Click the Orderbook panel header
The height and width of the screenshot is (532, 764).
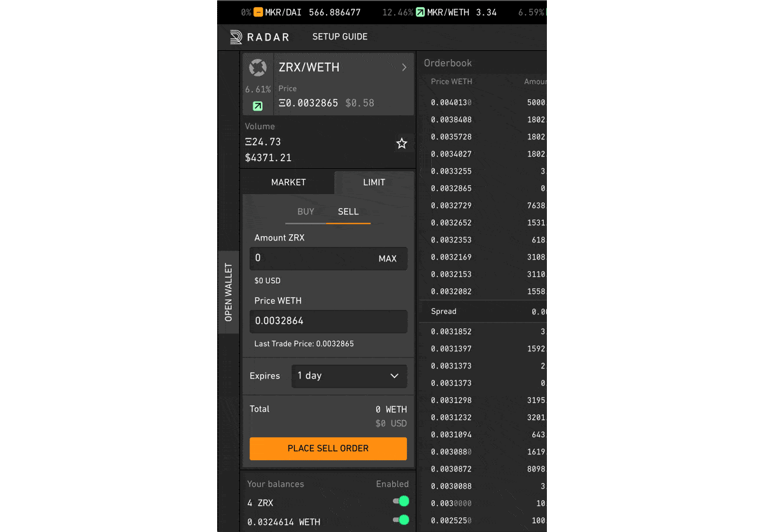tap(448, 63)
